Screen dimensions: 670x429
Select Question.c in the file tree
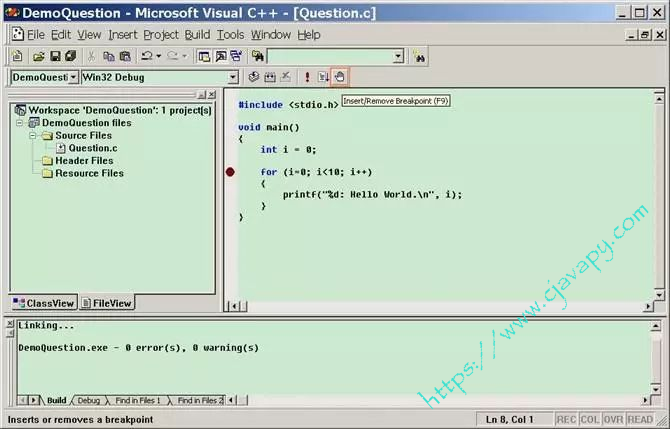[87, 148]
